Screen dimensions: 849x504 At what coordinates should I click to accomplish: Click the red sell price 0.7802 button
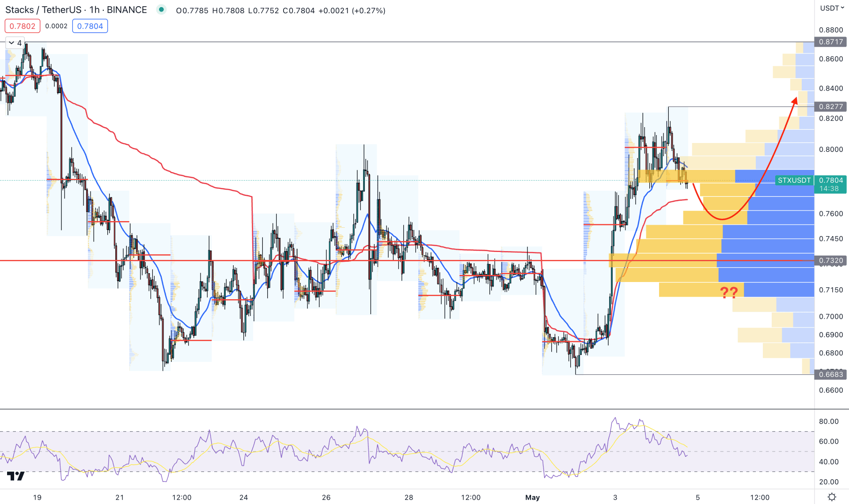click(x=23, y=26)
